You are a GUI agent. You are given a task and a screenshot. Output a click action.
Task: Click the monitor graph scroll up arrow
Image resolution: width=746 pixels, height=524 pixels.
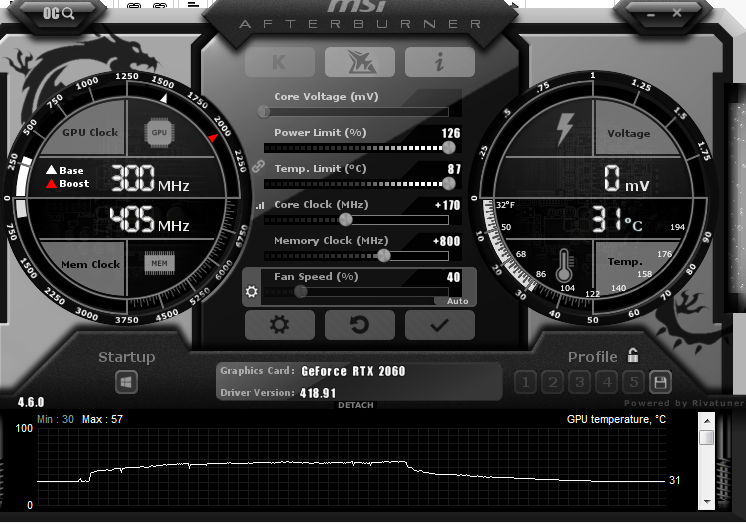tap(707, 421)
